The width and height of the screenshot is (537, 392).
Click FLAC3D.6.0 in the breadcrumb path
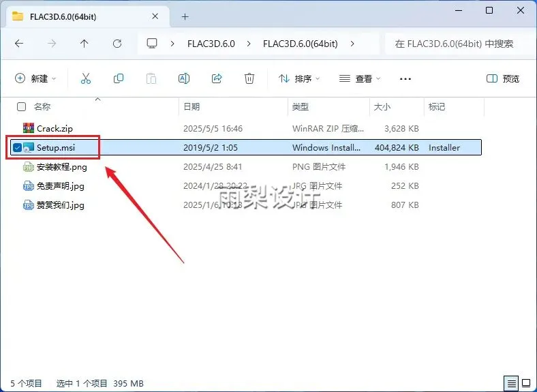click(211, 44)
